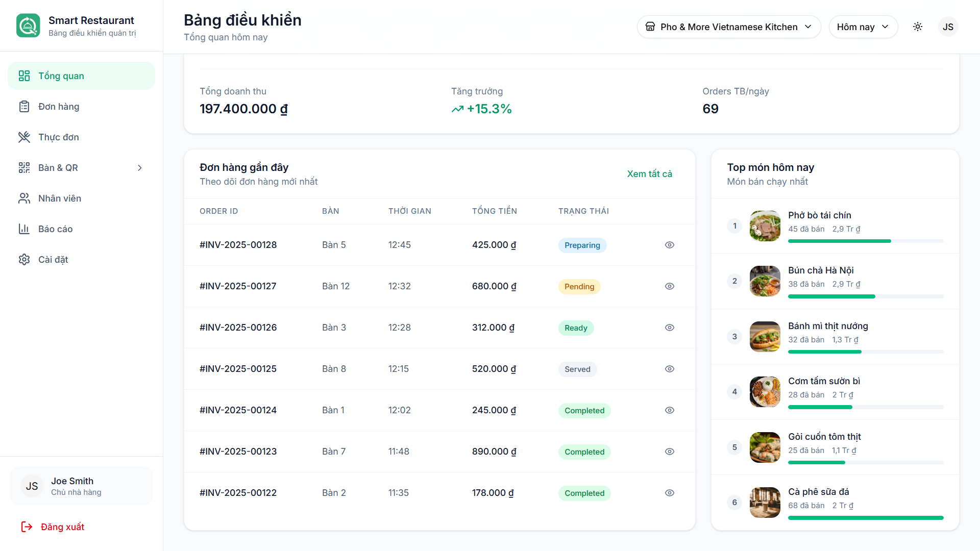This screenshot has width=980, height=551.
Task: Click the Bánh mì thịt nướng thumbnail
Action: click(x=765, y=336)
